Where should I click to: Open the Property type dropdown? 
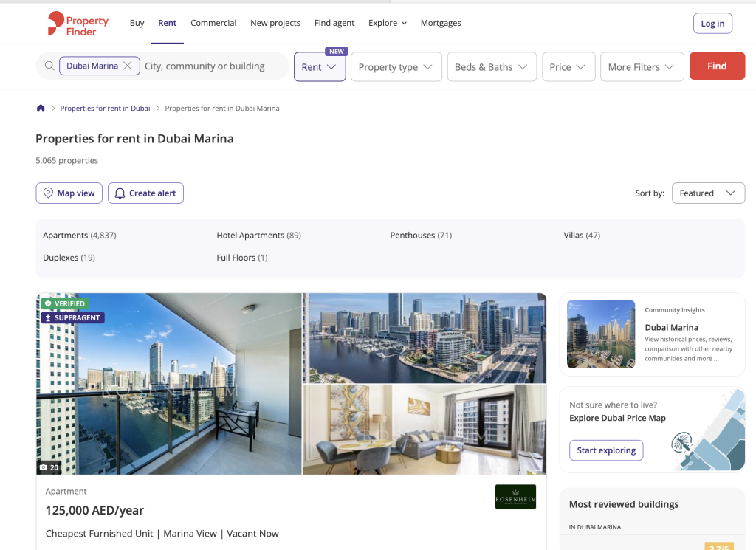[x=396, y=66]
